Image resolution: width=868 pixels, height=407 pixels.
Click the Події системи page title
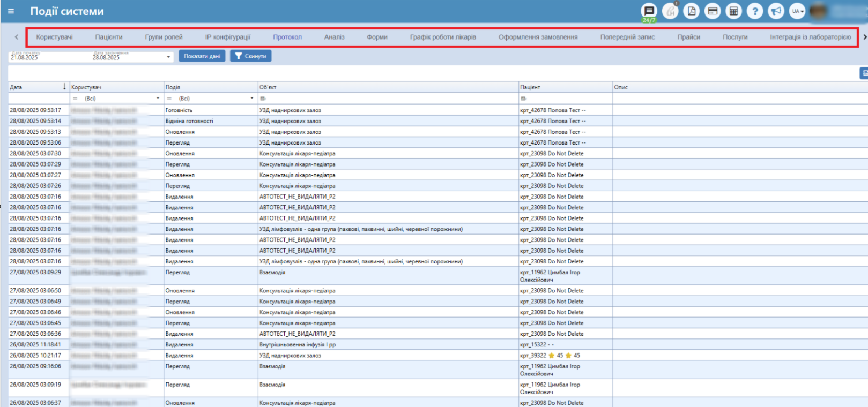click(67, 11)
